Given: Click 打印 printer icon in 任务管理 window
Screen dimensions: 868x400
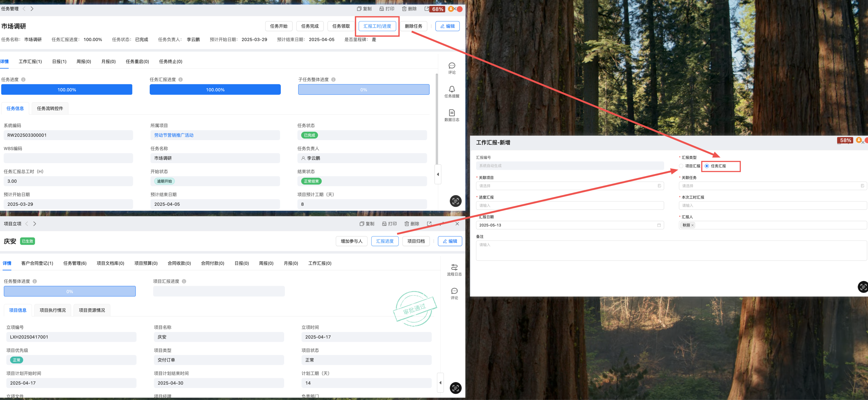Looking at the screenshot, I should coord(381,9).
